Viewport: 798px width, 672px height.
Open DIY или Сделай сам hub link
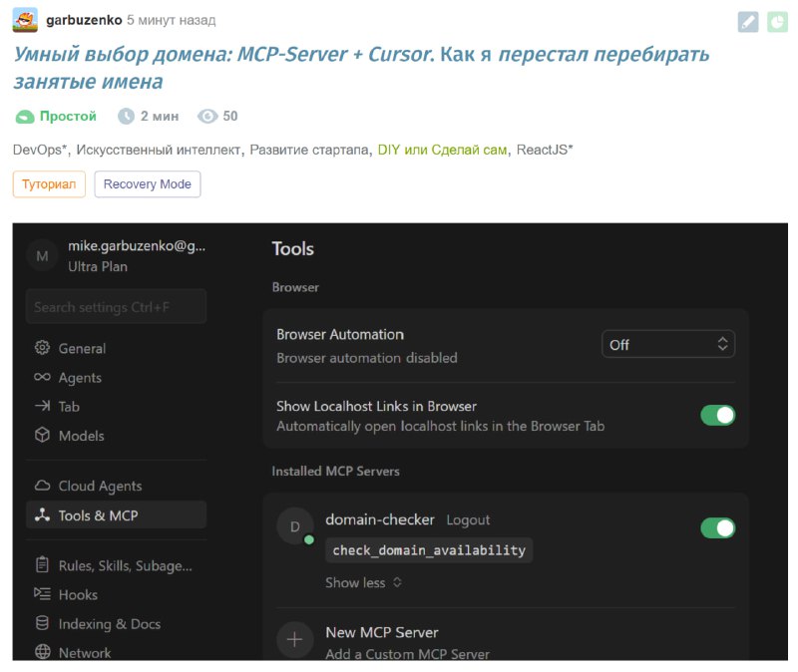(x=442, y=150)
